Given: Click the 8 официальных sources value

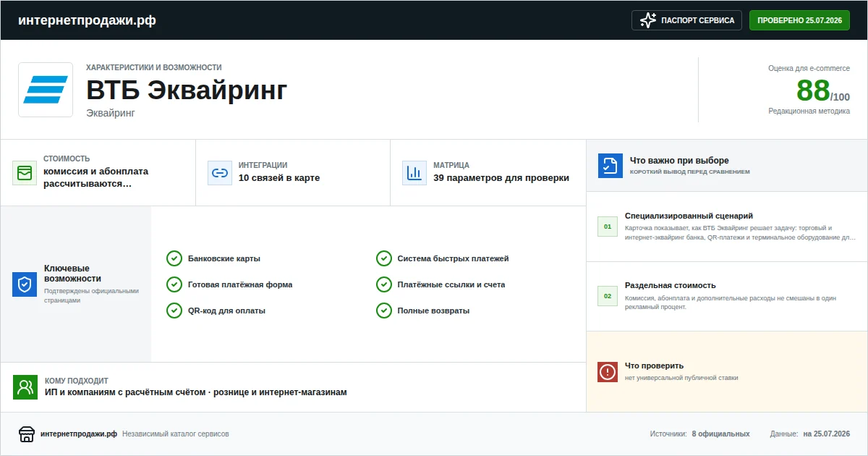Looking at the screenshot, I should pos(720,434).
